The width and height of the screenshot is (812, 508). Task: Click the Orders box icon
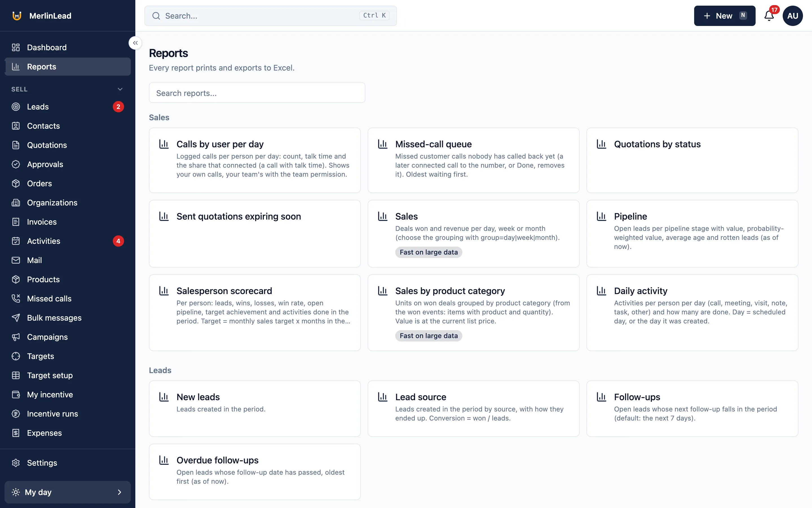[x=16, y=183]
